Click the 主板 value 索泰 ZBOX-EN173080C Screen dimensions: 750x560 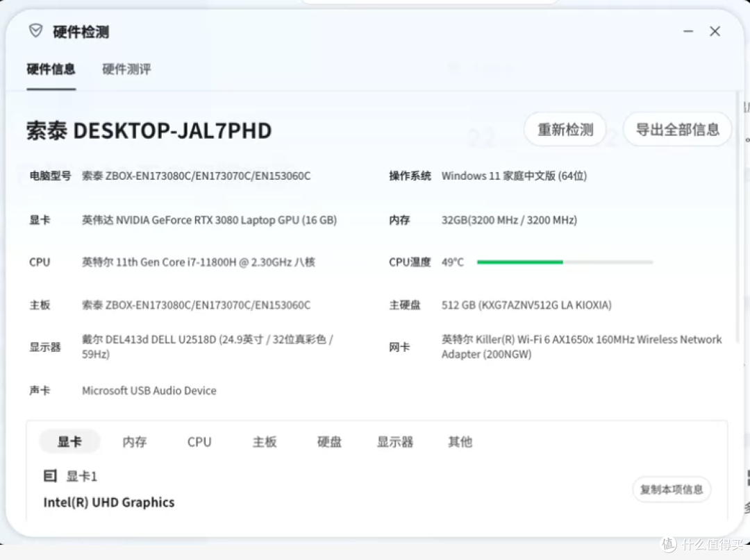point(196,305)
